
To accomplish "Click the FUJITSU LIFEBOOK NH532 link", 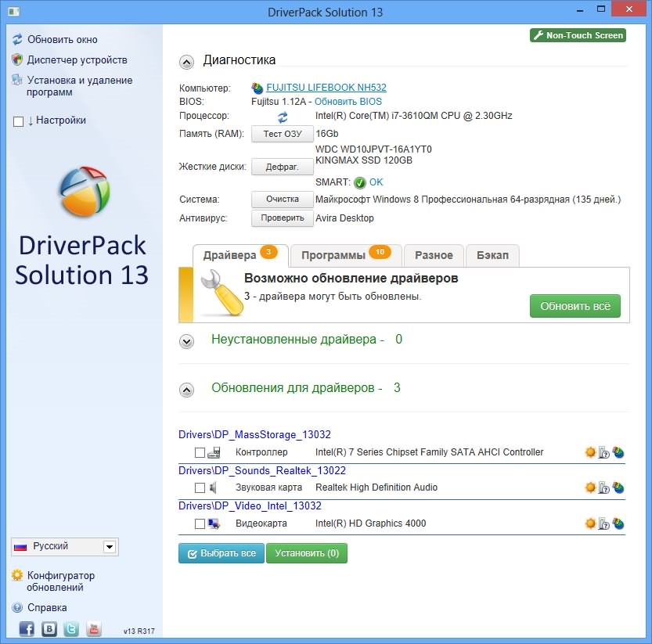I will 326,88.
